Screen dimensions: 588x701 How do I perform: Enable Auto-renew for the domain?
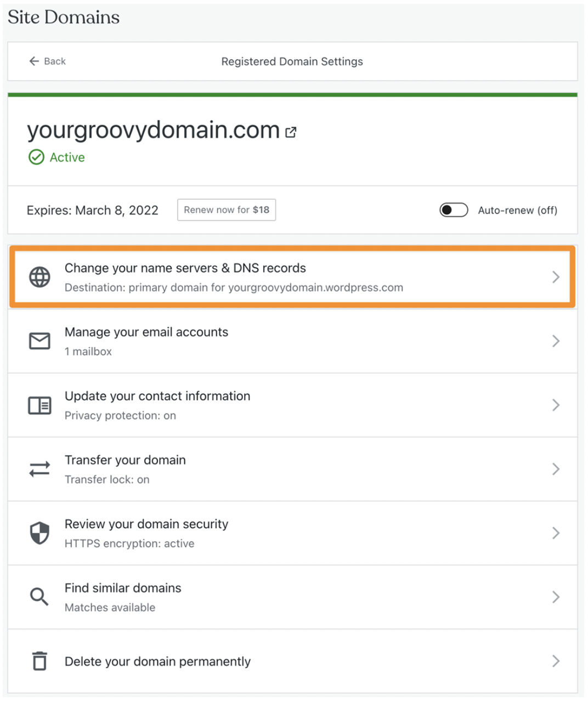[x=454, y=210]
